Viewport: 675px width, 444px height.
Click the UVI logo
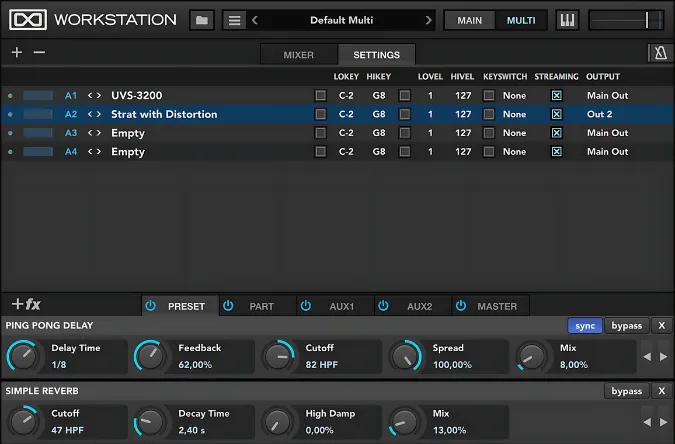(28, 20)
